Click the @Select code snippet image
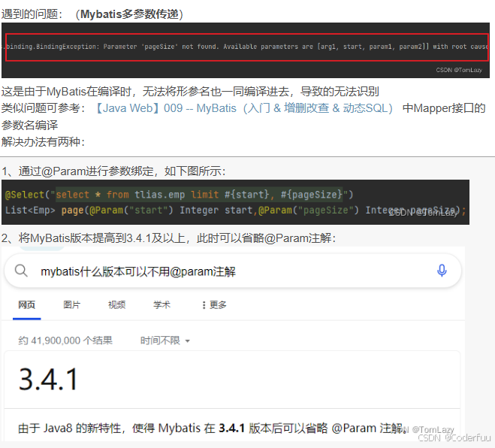The image size is (495, 448). (x=236, y=202)
